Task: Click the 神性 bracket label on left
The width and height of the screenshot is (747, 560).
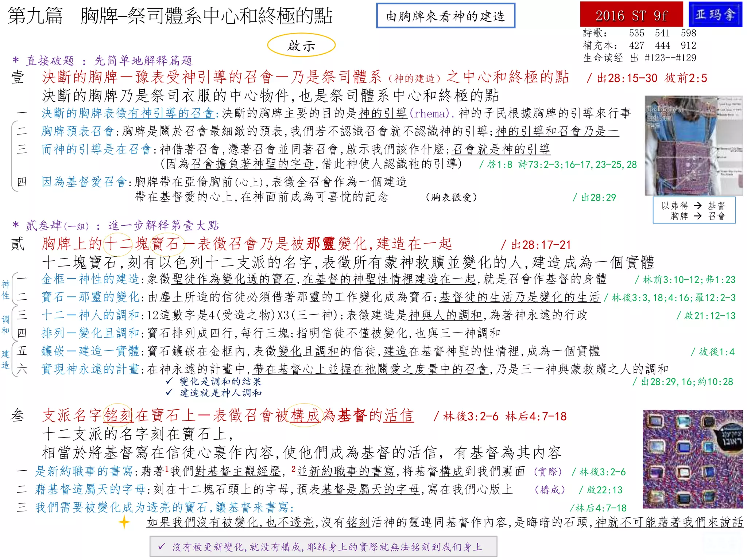Action: click(x=5, y=289)
